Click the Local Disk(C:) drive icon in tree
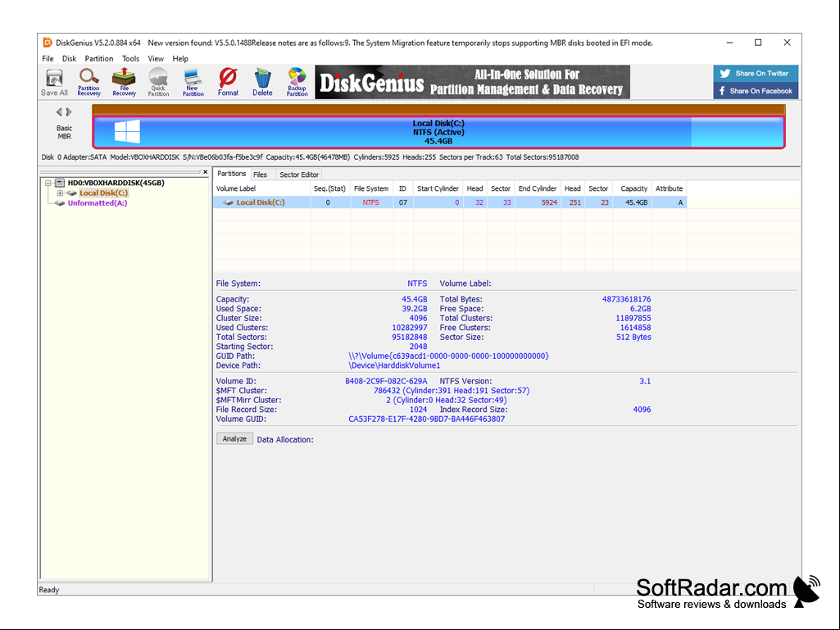This screenshot has height=630, width=840. coord(71,193)
